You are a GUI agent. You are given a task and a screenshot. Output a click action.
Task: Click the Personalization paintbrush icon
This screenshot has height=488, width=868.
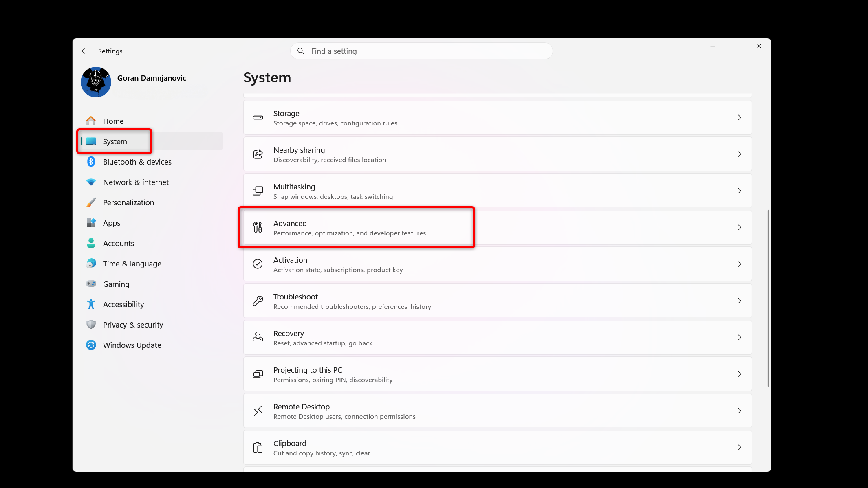pos(91,202)
